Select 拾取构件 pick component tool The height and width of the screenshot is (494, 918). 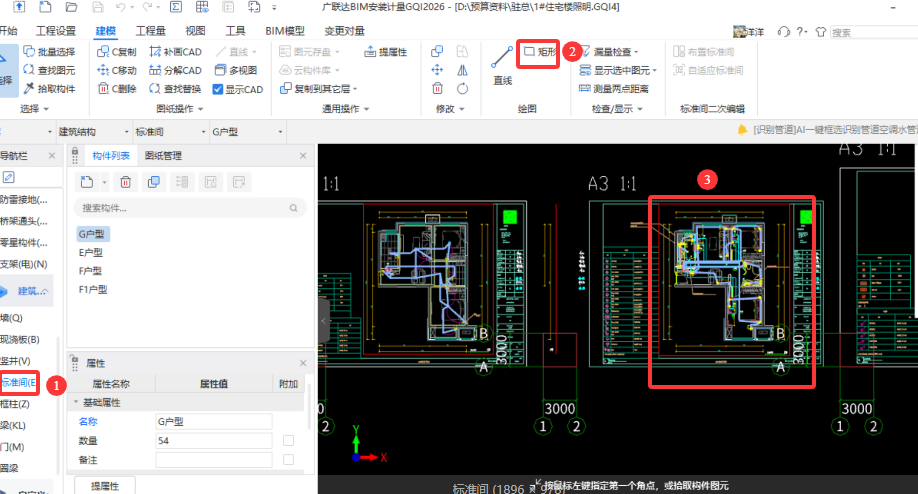click(x=49, y=89)
